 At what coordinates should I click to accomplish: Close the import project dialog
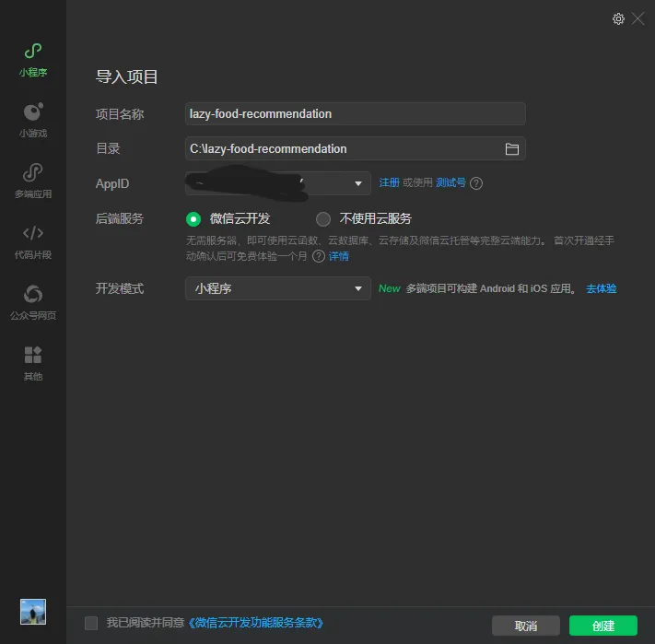pyautogui.click(x=637, y=18)
